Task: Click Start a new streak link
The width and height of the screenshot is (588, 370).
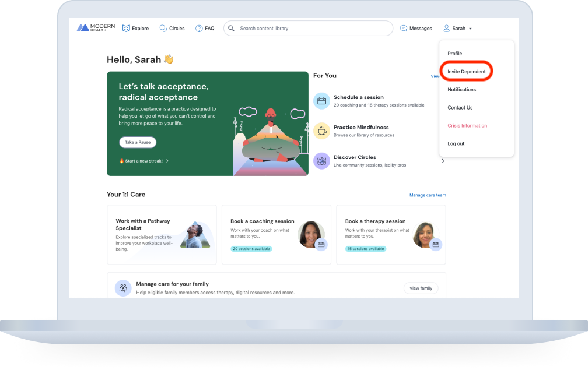Action: [144, 161]
